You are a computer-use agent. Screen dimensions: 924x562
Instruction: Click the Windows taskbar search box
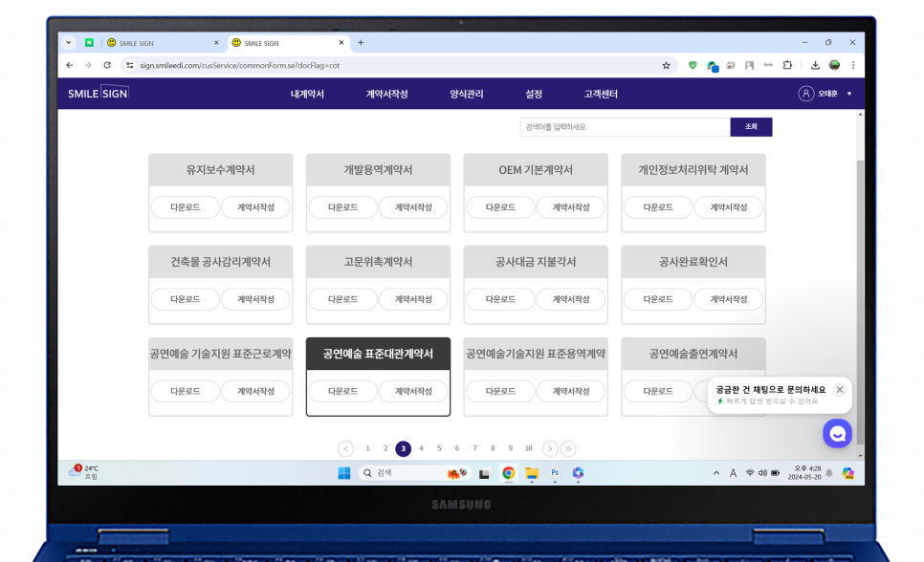415,473
